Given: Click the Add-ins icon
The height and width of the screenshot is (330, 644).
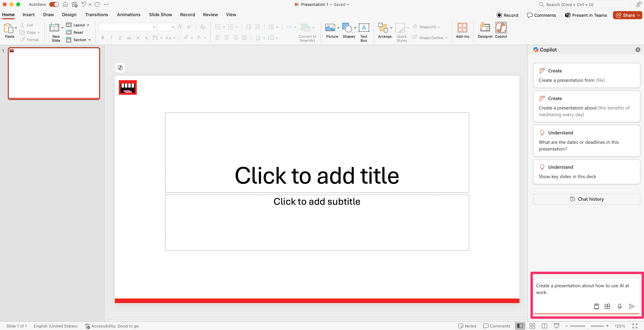Looking at the screenshot, I should pos(462,28).
